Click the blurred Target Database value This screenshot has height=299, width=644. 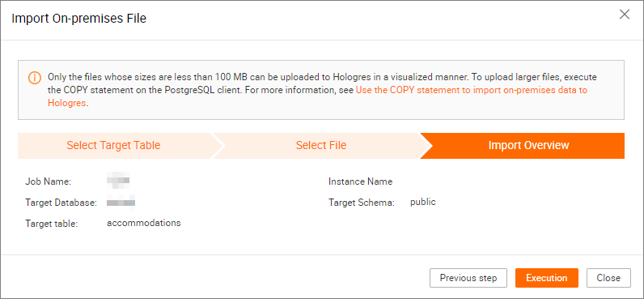point(121,203)
